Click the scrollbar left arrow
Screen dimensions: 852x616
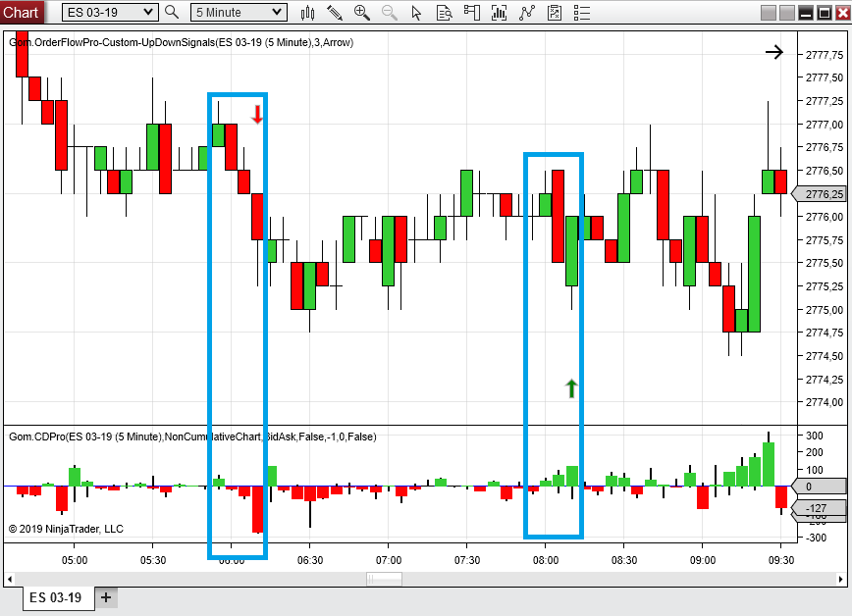click(10, 579)
